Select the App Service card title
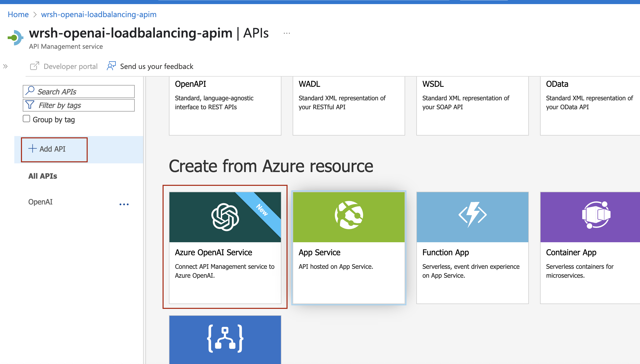640x364 pixels. pos(319,253)
